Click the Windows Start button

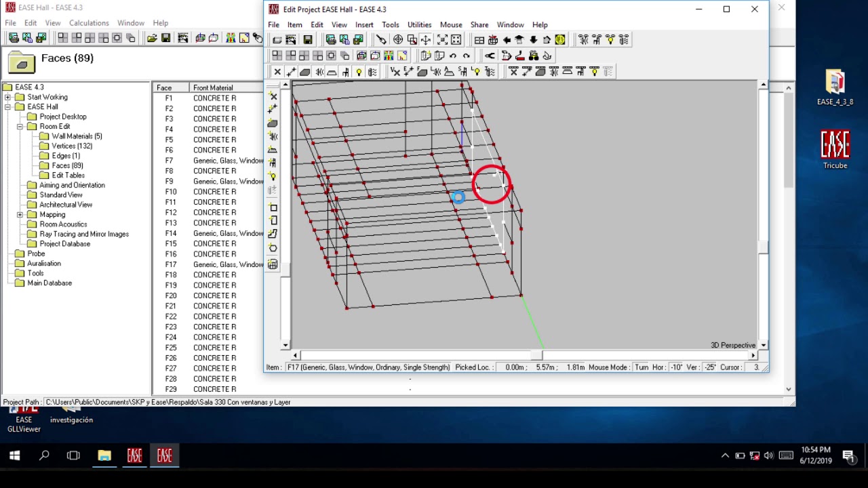[x=14, y=456]
